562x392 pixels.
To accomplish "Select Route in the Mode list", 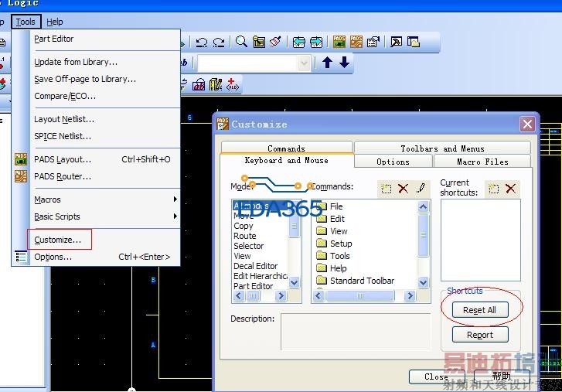I will click(245, 236).
